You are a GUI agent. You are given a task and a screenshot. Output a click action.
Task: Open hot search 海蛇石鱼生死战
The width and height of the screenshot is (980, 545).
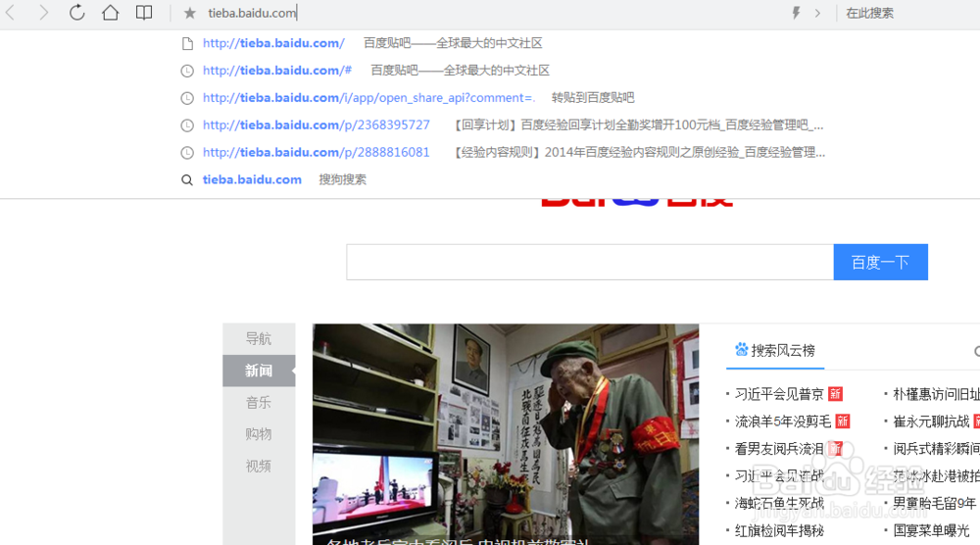[x=779, y=503]
